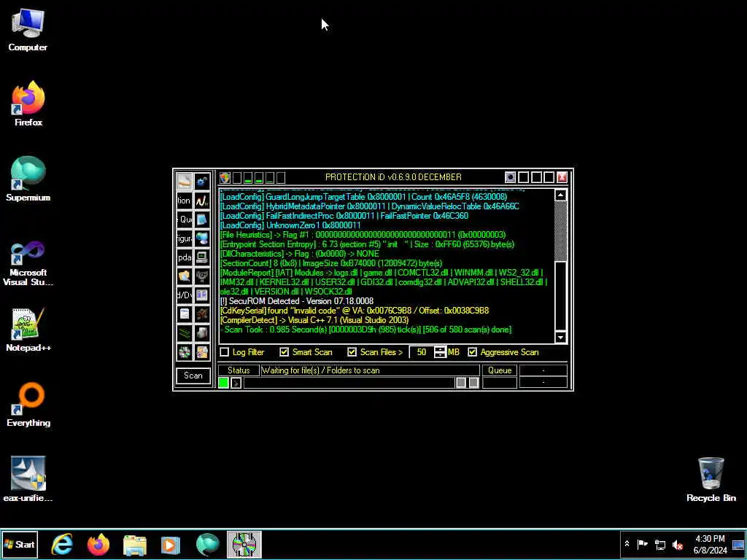Disable the Aggressive Scan checkbox
This screenshot has width=747, height=560.
point(472,352)
